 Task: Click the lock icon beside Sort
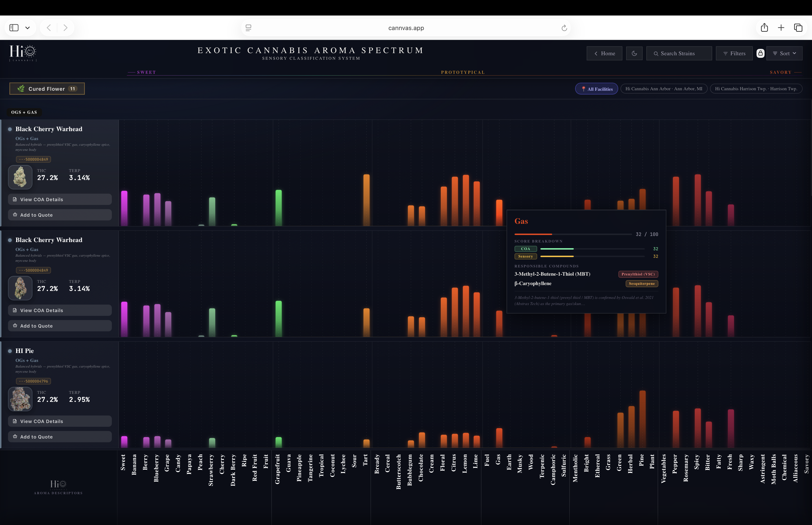pos(760,54)
